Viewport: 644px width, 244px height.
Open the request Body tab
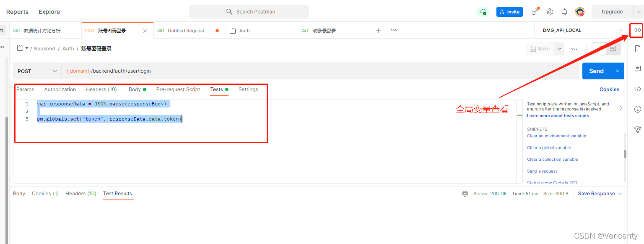(x=137, y=89)
